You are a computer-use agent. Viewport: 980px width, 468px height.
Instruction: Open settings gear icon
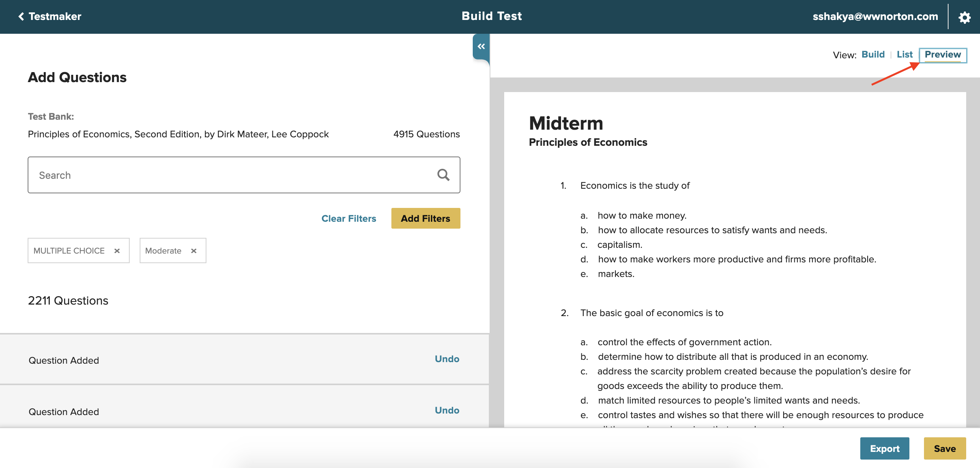pyautogui.click(x=964, y=17)
